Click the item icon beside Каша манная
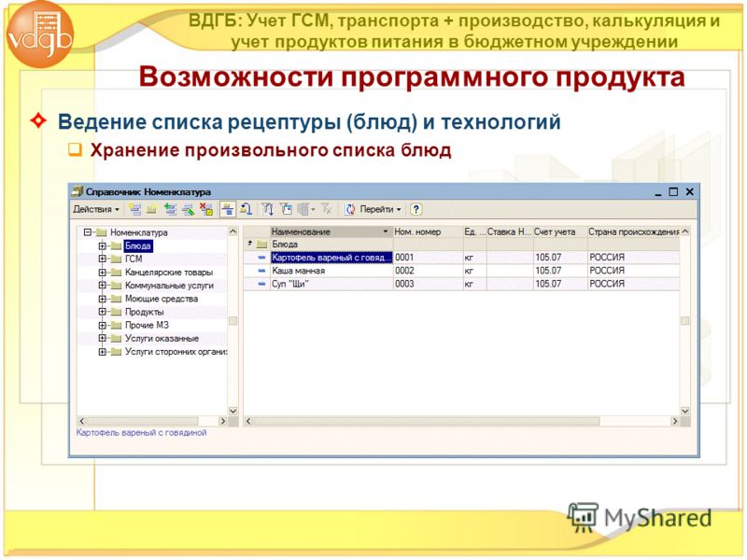747x560 pixels. click(261, 271)
